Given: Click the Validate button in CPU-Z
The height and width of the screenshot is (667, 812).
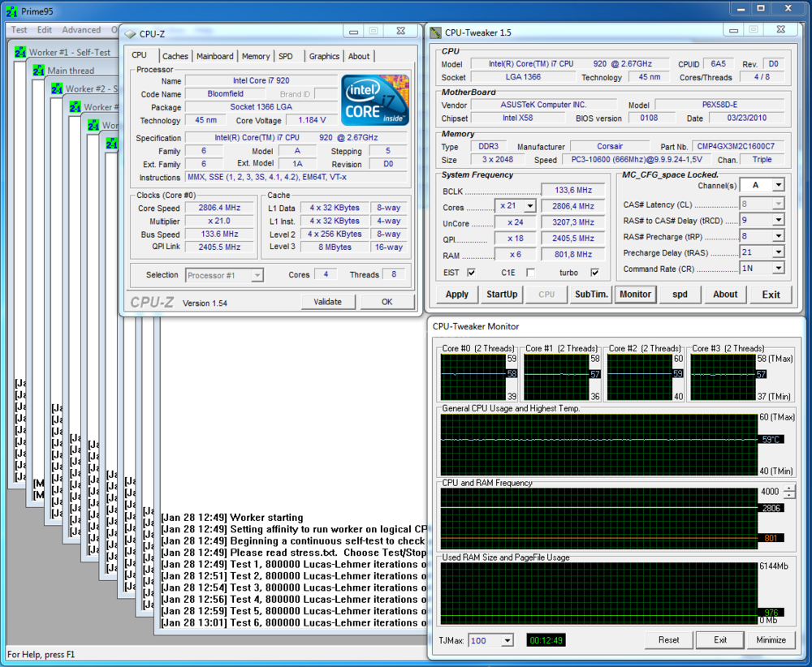Looking at the screenshot, I should (328, 302).
